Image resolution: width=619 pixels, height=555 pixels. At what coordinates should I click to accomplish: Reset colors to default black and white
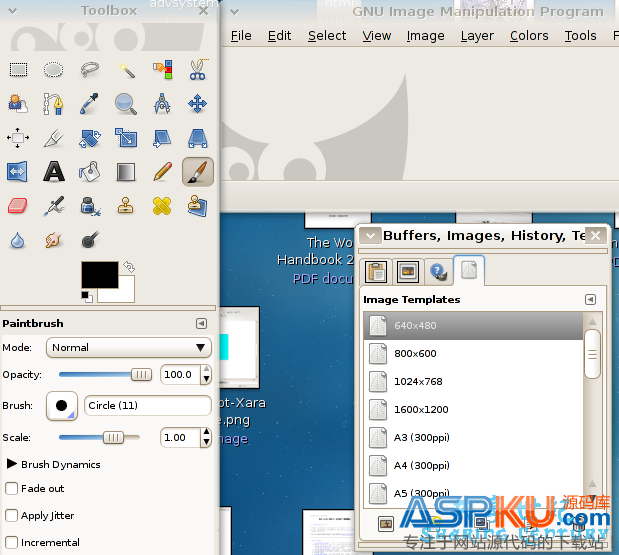point(87,297)
